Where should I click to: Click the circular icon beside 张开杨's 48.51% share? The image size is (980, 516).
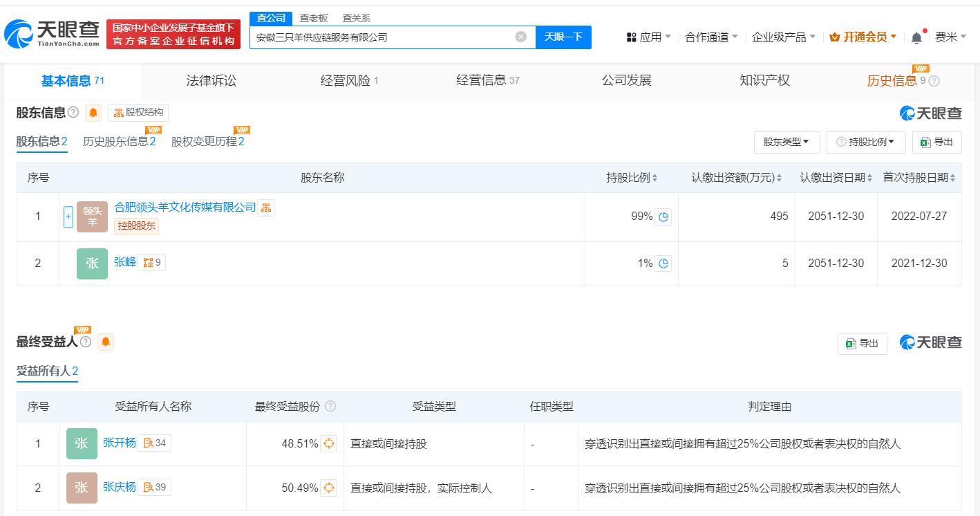point(328,443)
